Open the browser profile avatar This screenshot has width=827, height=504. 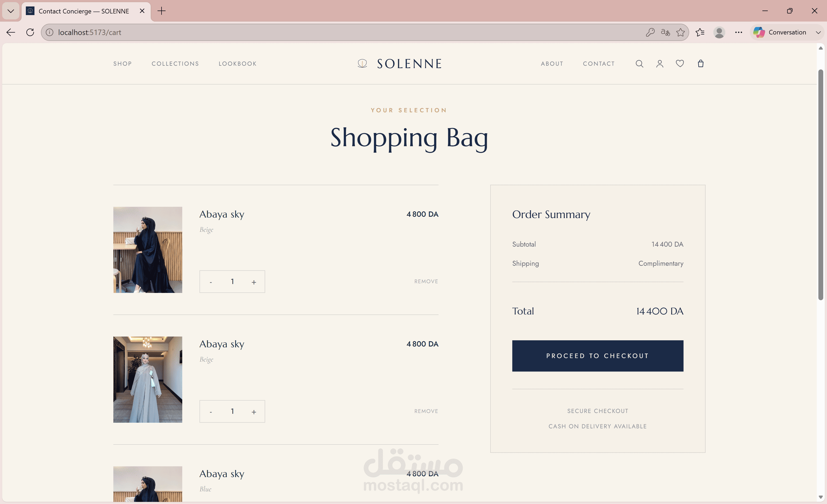(719, 32)
